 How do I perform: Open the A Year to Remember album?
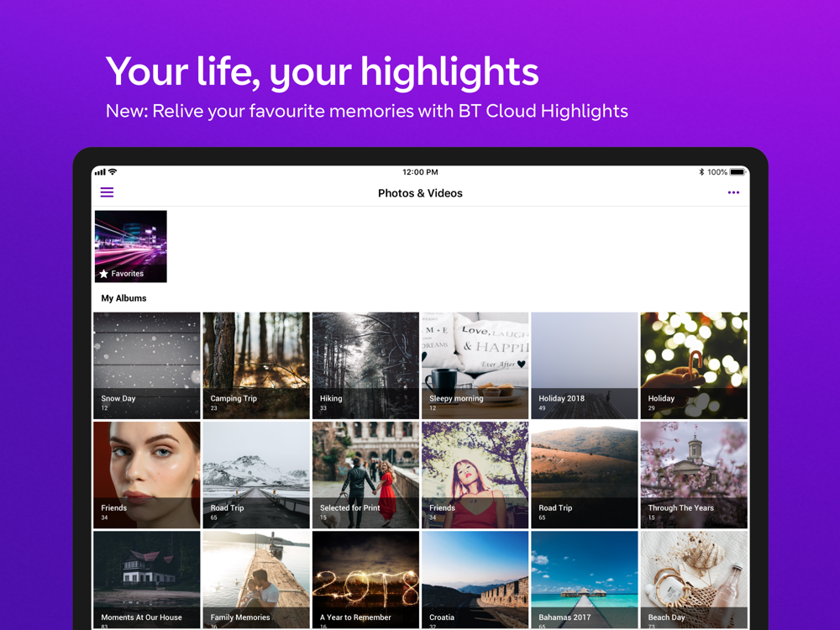click(365, 580)
